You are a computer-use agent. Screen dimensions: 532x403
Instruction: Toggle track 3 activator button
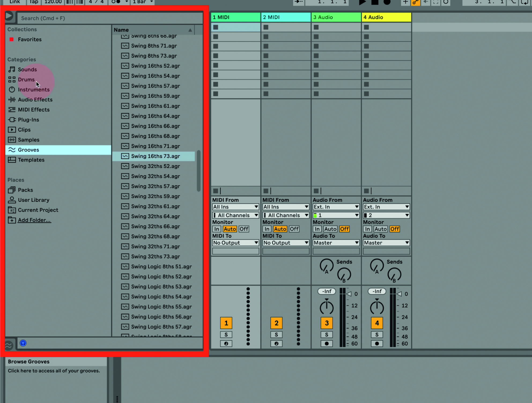coord(327,323)
